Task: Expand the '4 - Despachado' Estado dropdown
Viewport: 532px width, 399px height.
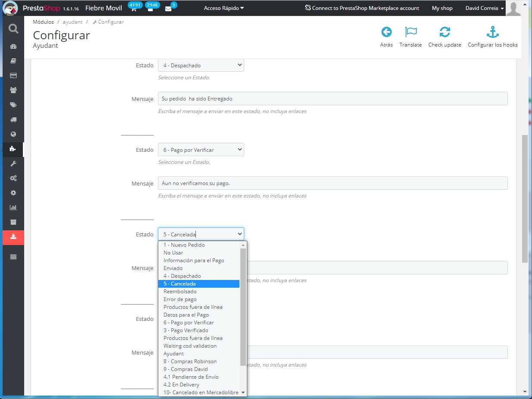Action: tap(201, 66)
